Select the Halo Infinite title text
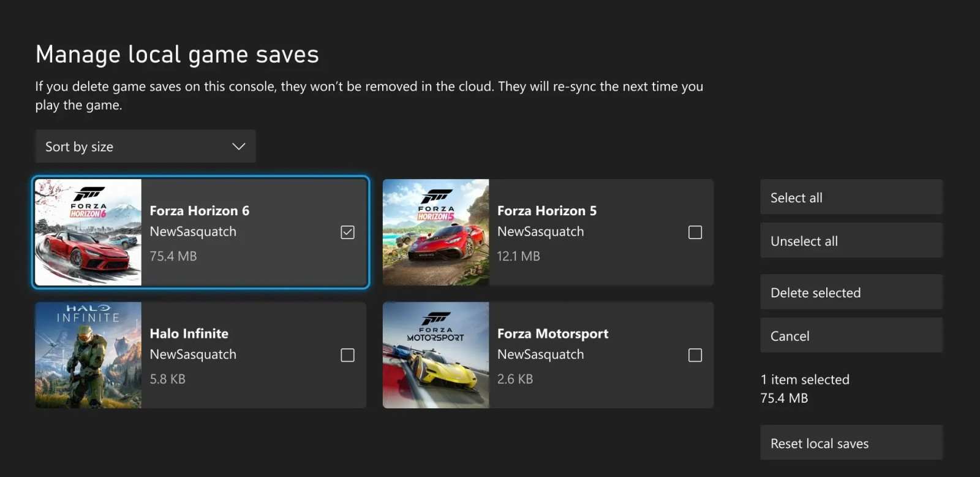Viewport: 980px width, 477px height. [x=189, y=334]
